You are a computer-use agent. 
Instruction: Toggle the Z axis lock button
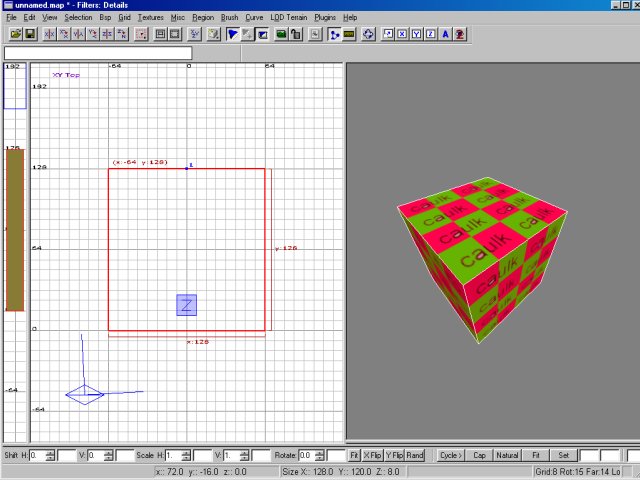coord(431,34)
